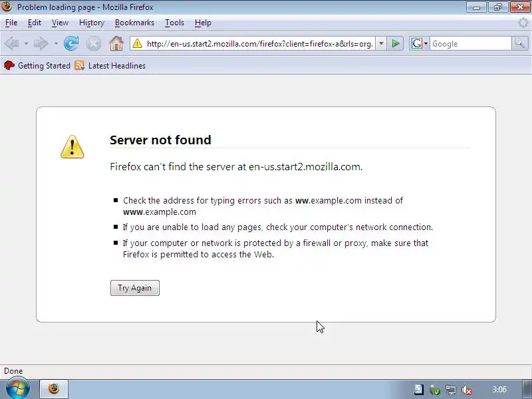This screenshot has width=532, height=399.
Task: Click inside the URL address field
Action: coord(259,44)
